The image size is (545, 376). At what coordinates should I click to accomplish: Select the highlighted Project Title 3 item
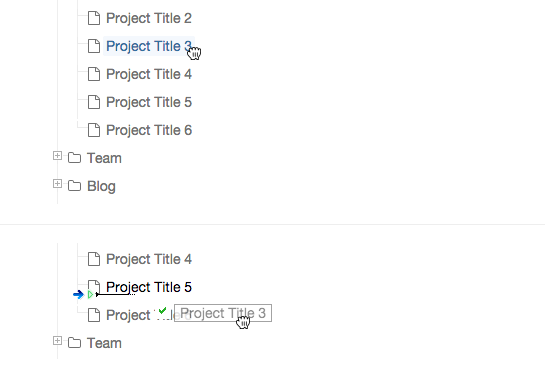(x=149, y=46)
